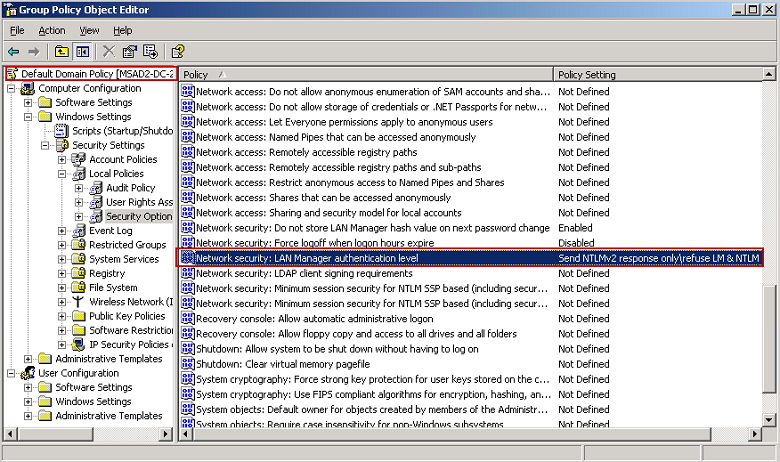Image resolution: width=780 pixels, height=462 pixels.
Task: Collapse the User Configuration tree node
Action: [11, 373]
